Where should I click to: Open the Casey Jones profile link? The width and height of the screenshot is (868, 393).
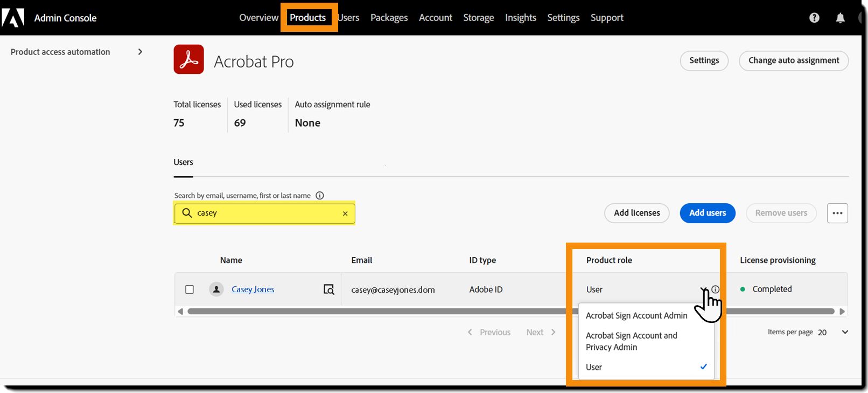tap(253, 289)
